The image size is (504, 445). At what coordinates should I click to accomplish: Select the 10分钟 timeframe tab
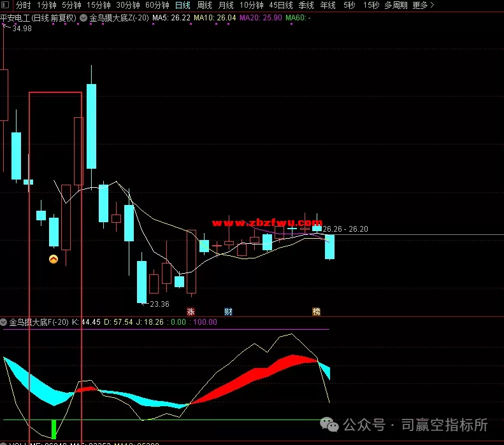point(251,5)
